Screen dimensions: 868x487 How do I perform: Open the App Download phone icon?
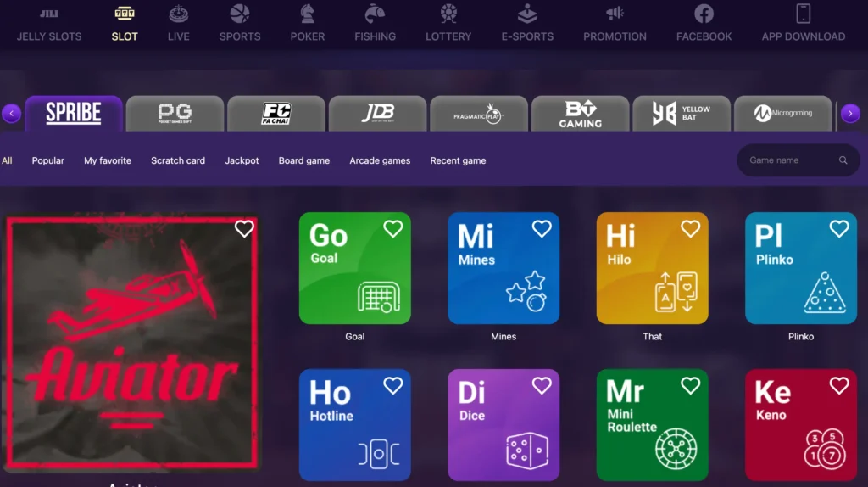pyautogui.click(x=803, y=14)
